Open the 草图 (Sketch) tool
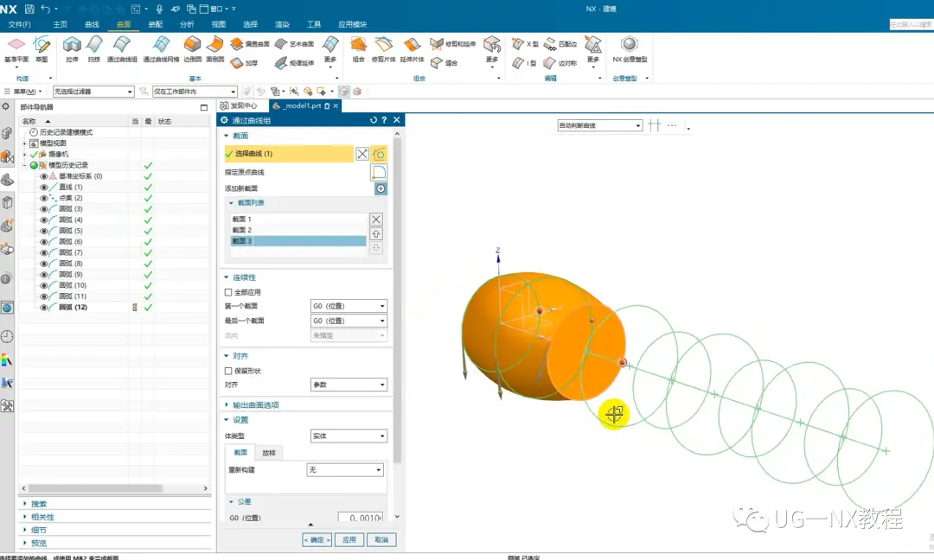The image size is (934, 560). point(42,45)
